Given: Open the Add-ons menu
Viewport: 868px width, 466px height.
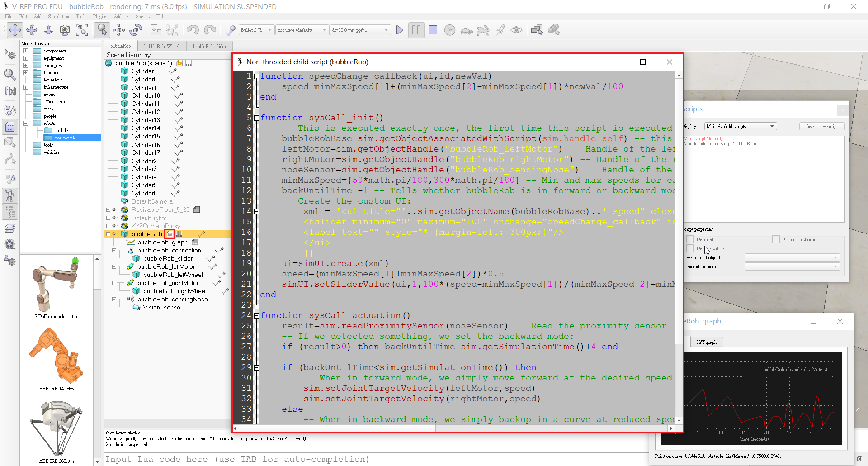Looking at the screenshot, I should tap(121, 16).
